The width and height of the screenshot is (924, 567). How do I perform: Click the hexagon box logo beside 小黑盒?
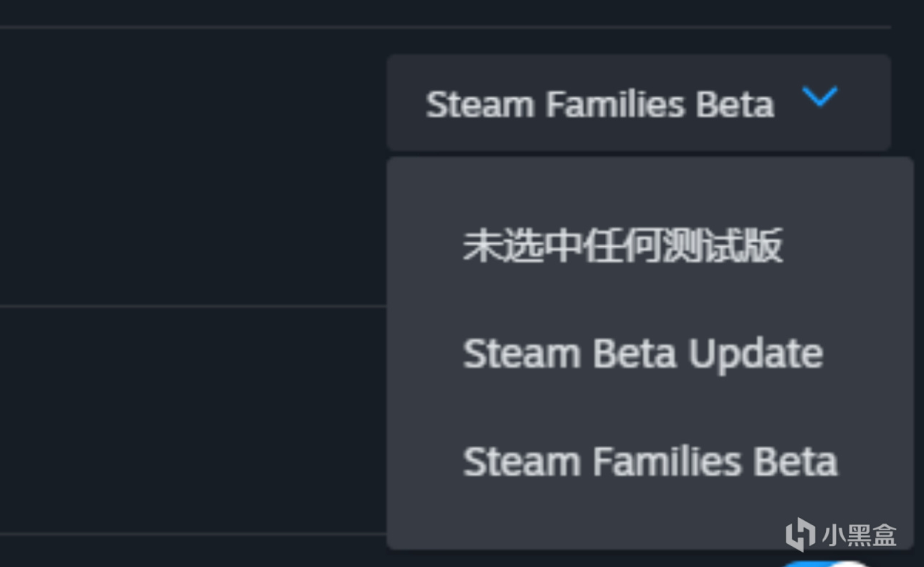click(801, 535)
